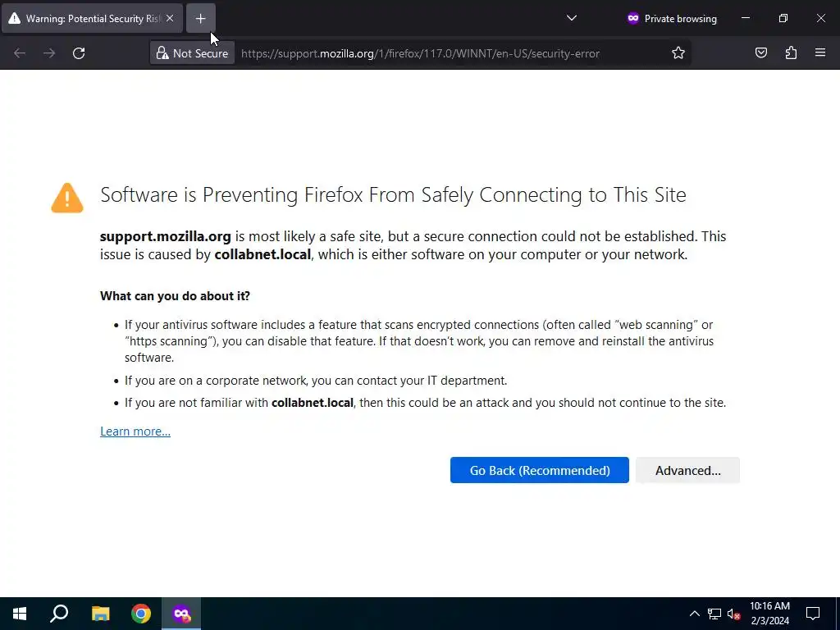Show hidden system tray icons

point(694,614)
